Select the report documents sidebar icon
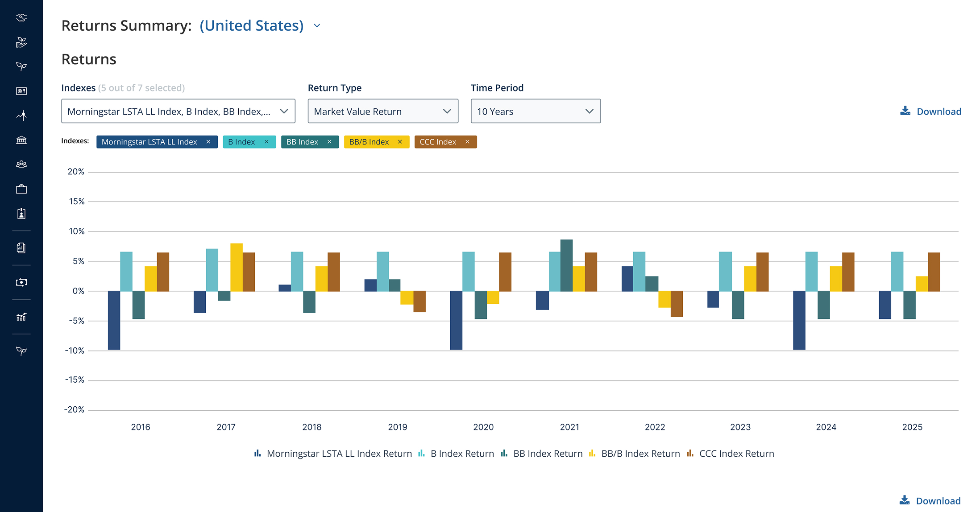Screen dimensions: 980x512 21,248
